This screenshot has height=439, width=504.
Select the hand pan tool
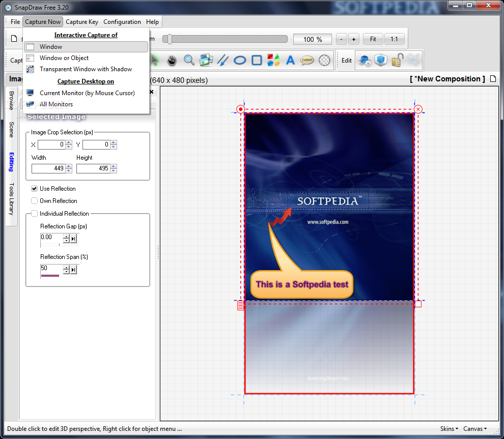click(x=172, y=60)
